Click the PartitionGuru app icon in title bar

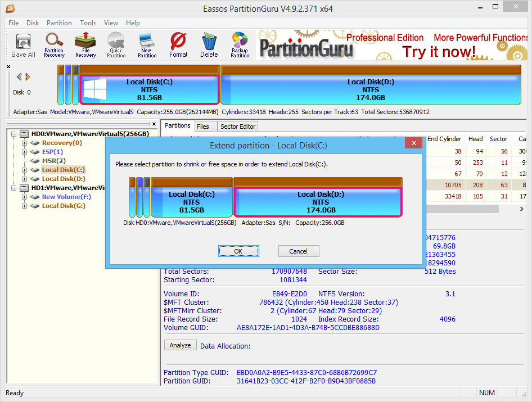pos(10,8)
